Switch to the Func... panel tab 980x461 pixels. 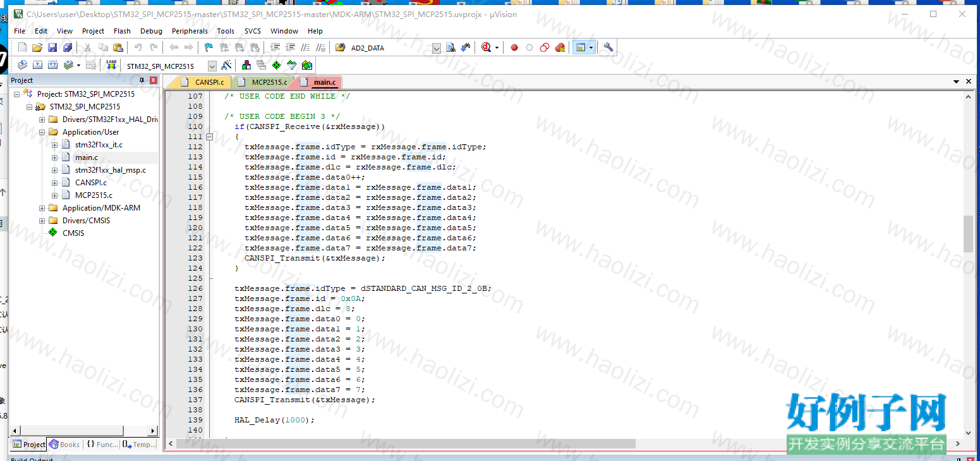click(x=102, y=445)
